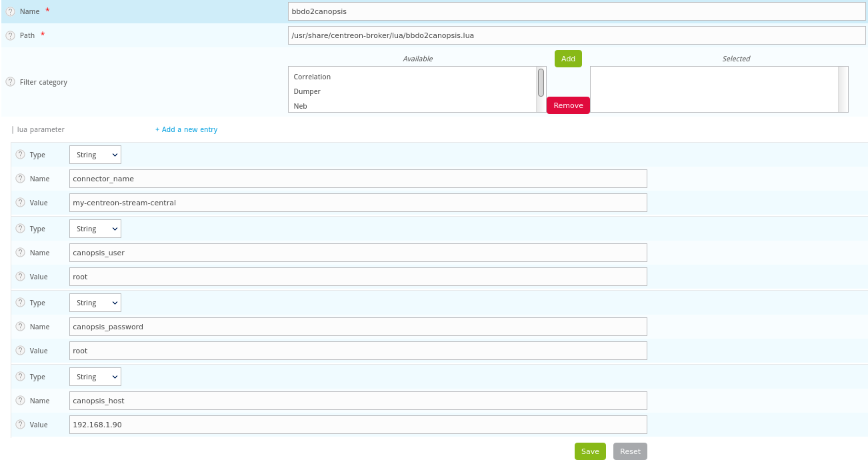Select Neb in the Available list
Viewport: 868px width, 464px height.
click(x=300, y=106)
